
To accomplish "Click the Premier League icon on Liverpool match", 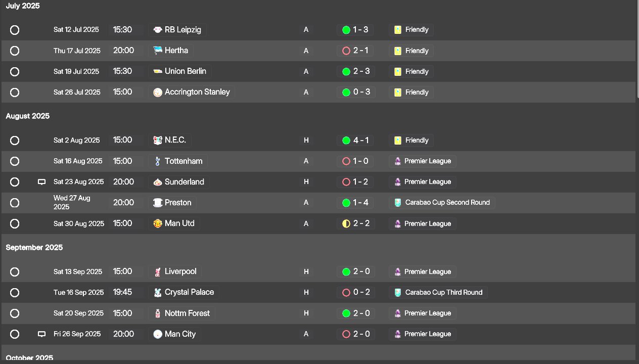I will 398,272.
